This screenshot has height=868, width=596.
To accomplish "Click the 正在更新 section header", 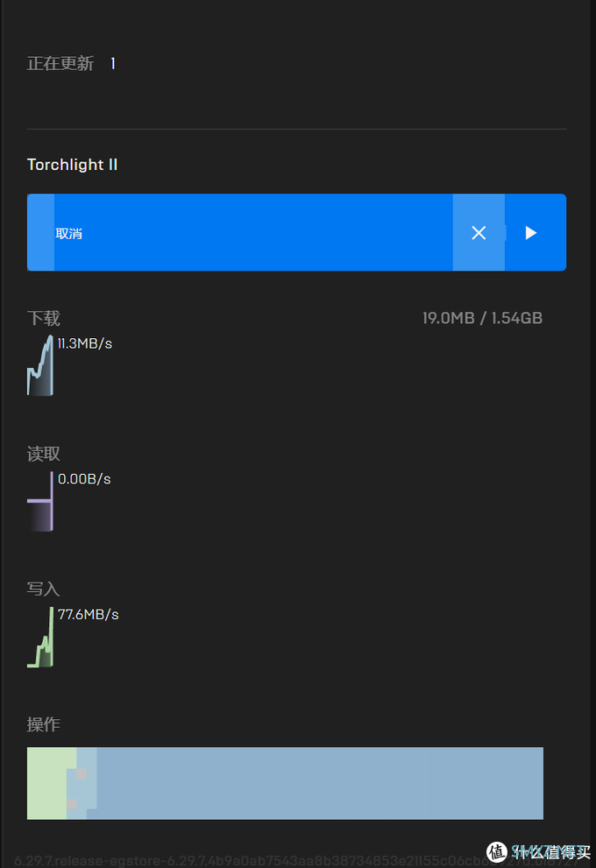I will point(60,64).
